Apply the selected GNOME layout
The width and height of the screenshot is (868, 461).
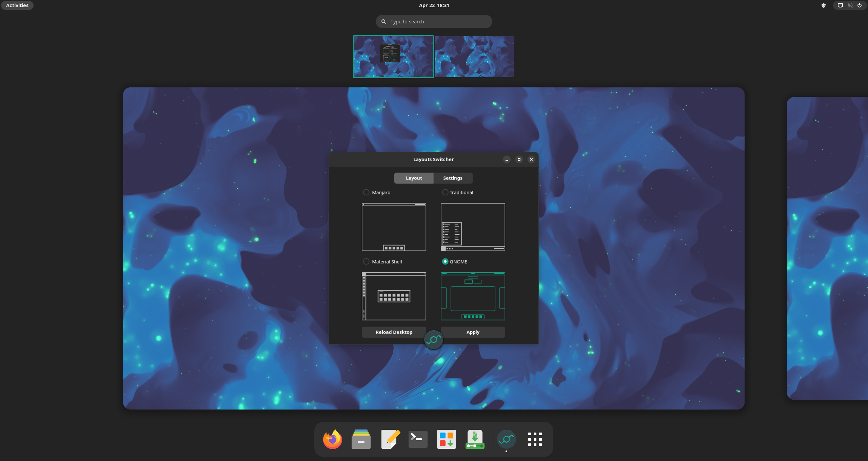472,332
